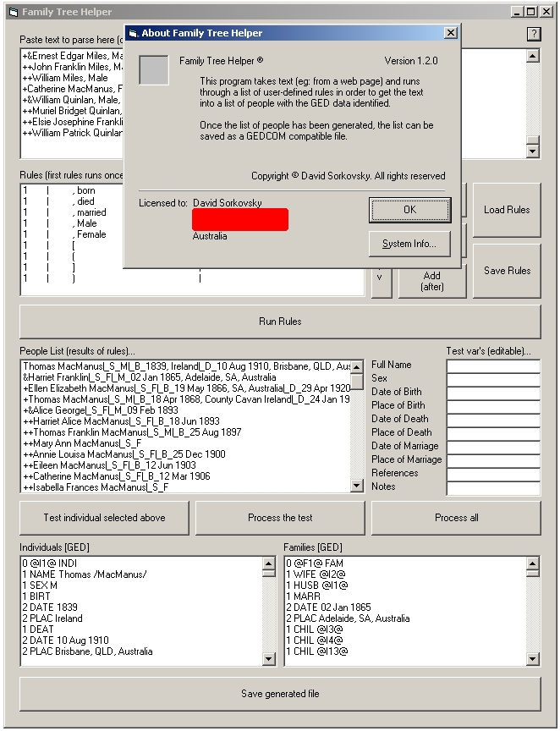Select ++Annie Louisa MacManus row
Viewport: 560px width, 731px height.
pyautogui.click(x=186, y=454)
